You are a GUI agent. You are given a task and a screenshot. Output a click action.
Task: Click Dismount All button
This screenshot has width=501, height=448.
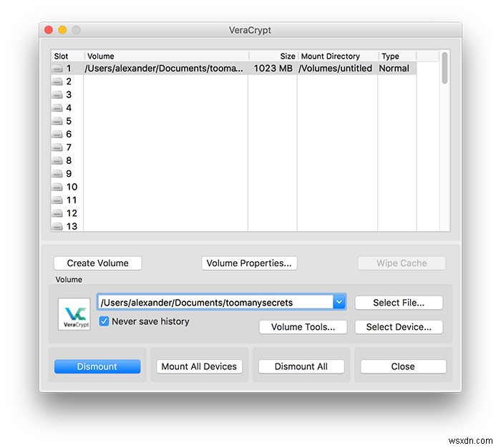[301, 366]
